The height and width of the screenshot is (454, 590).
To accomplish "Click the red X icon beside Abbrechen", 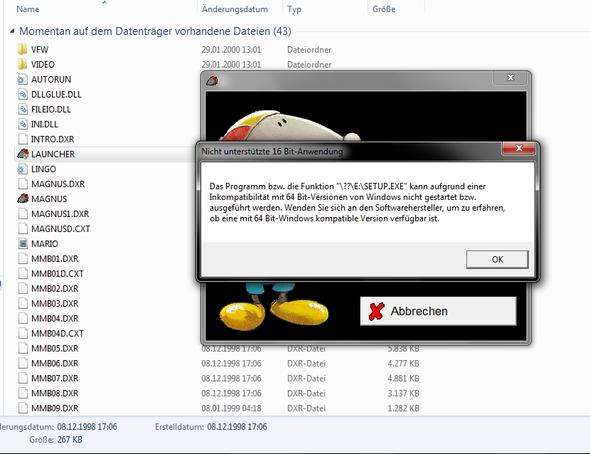I will (x=376, y=311).
